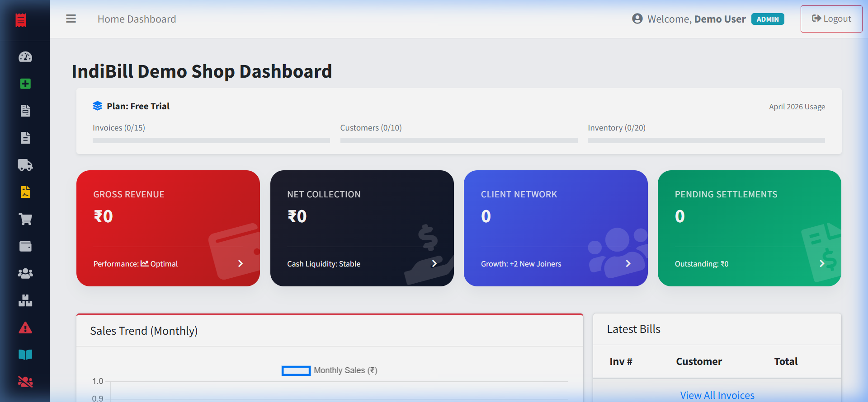
Task: Click the Latest Bills heading
Action: pos(633,329)
